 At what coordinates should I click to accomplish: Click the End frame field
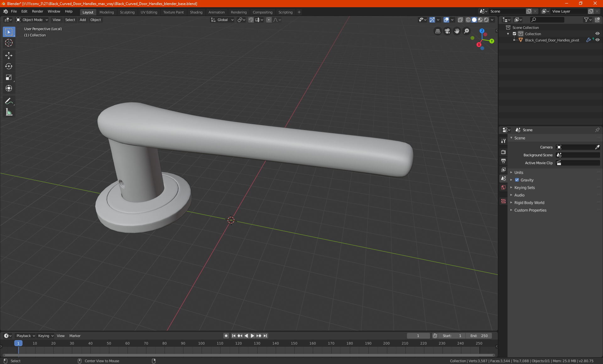[479, 336]
